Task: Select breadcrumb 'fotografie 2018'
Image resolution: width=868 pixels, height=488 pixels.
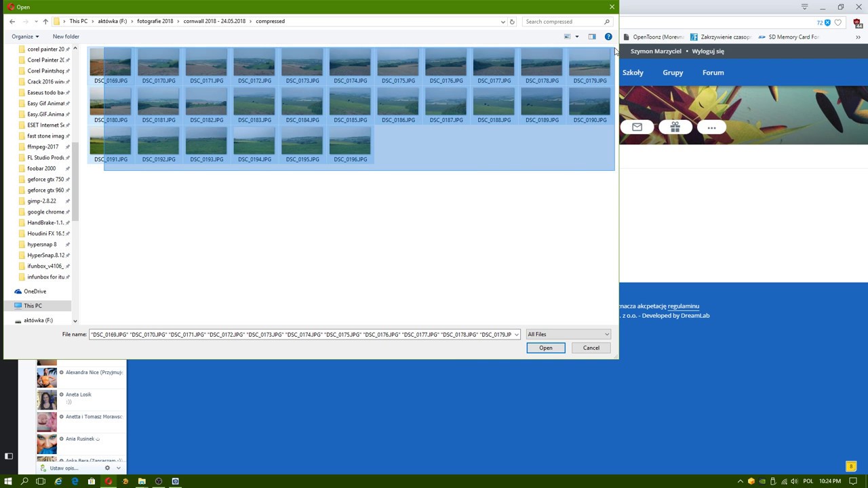Action: [x=155, y=21]
